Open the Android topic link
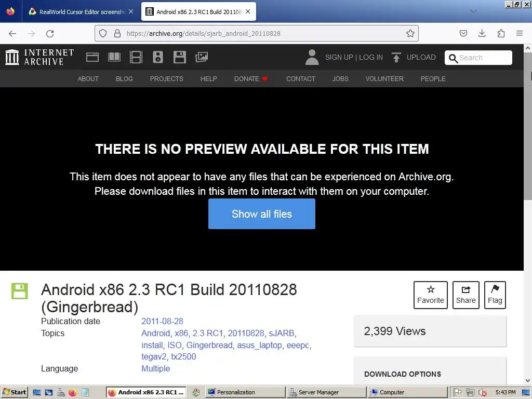The image size is (532, 399). tap(156, 333)
